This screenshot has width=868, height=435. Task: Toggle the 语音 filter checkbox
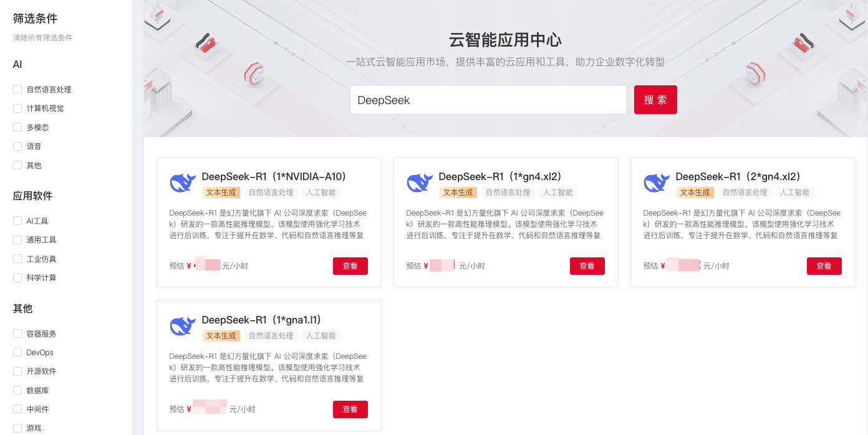point(17,146)
